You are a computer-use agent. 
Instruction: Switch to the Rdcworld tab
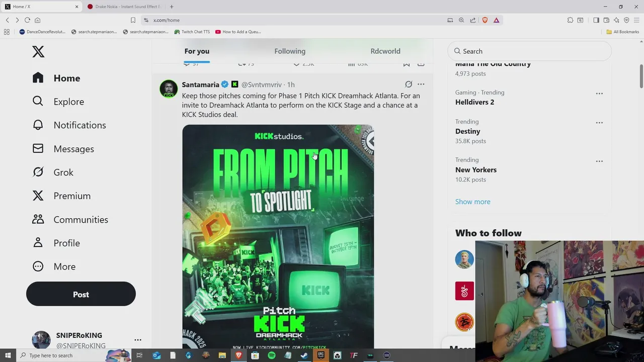(385, 51)
